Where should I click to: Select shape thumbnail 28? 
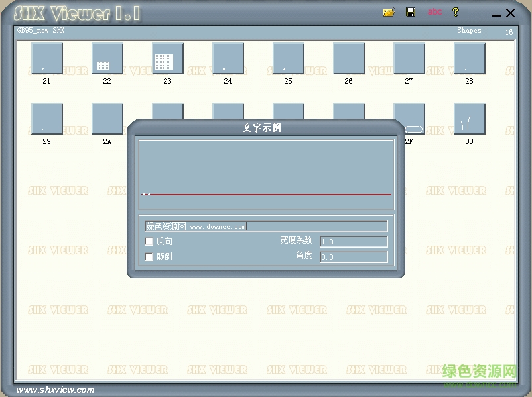coord(469,59)
